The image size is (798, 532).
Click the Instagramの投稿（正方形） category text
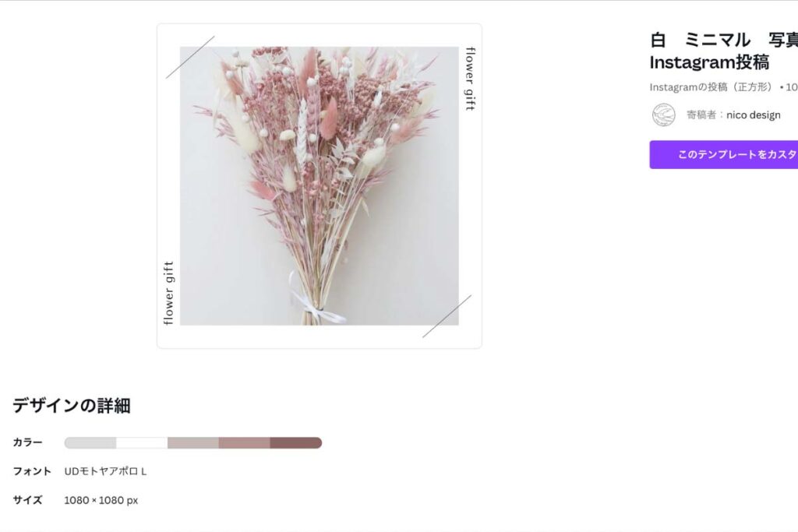tap(711, 87)
